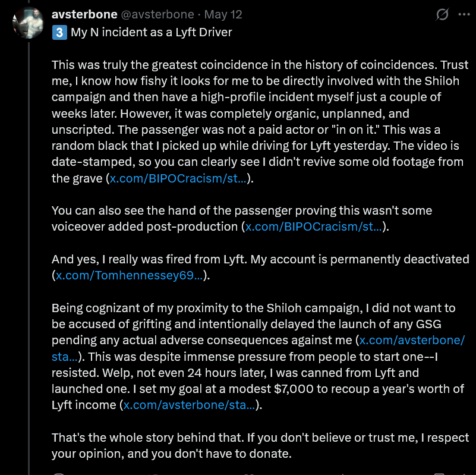
Task: Click the 'That's the whole story' paragraph
Action: [x=260, y=445]
